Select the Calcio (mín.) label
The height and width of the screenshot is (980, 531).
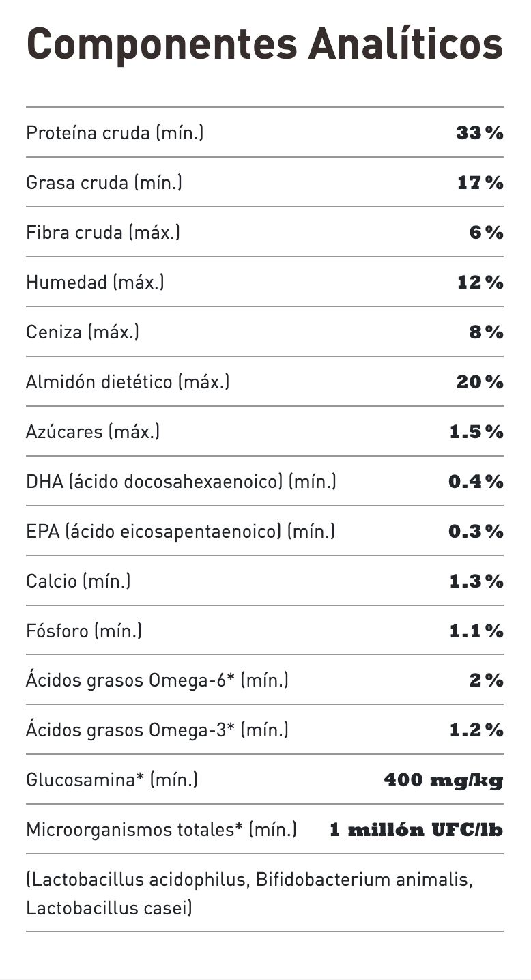pos(78,581)
